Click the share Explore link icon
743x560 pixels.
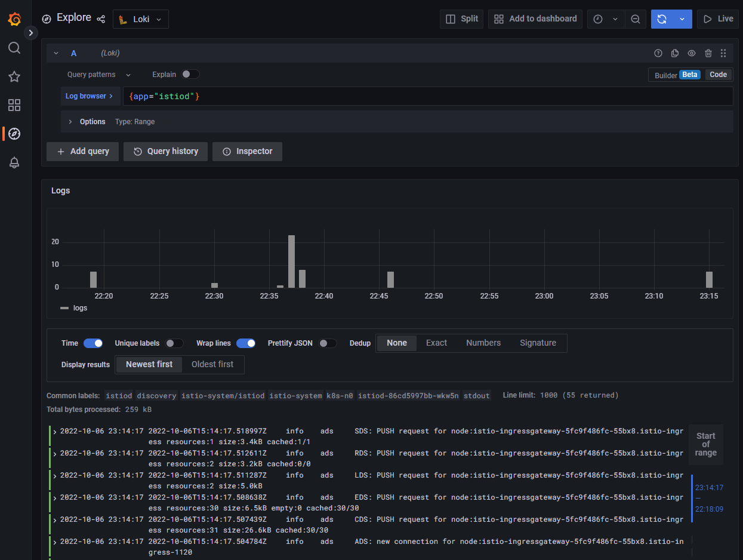101,19
